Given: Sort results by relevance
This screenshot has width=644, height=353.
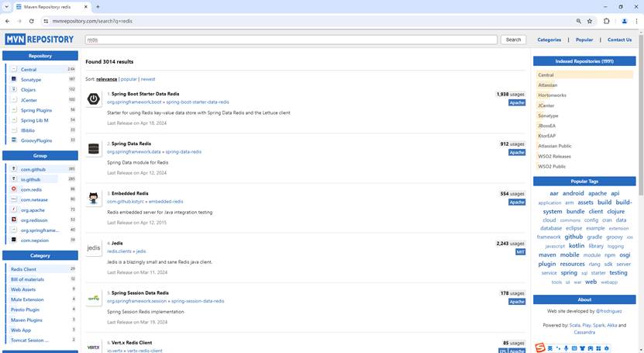Looking at the screenshot, I should coord(106,79).
